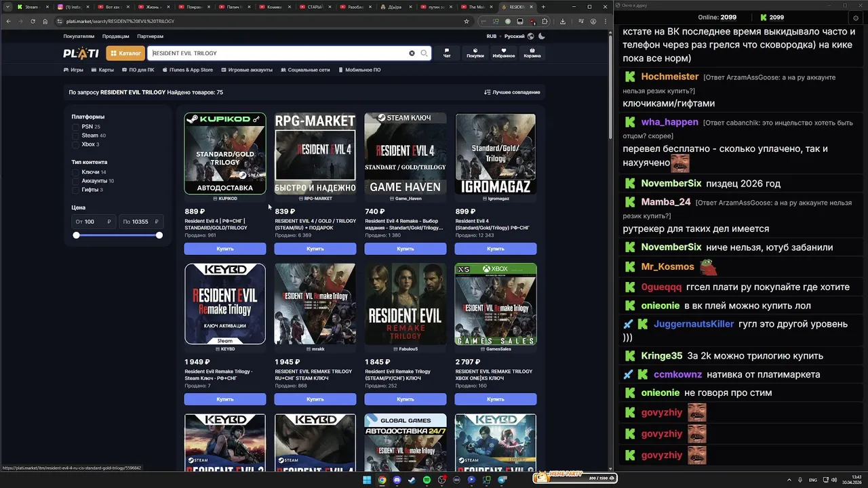Buy the 2 797 ₽ Xbox Remake Trilogy offer
Image resolution: width=868 pixels, height=488 pixels.
[496, 399]
